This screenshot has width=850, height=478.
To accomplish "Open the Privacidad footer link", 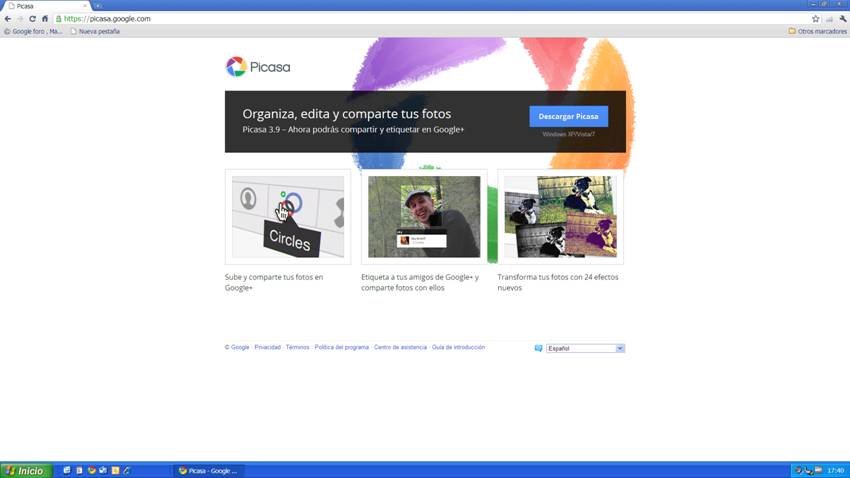I will 268,347.
